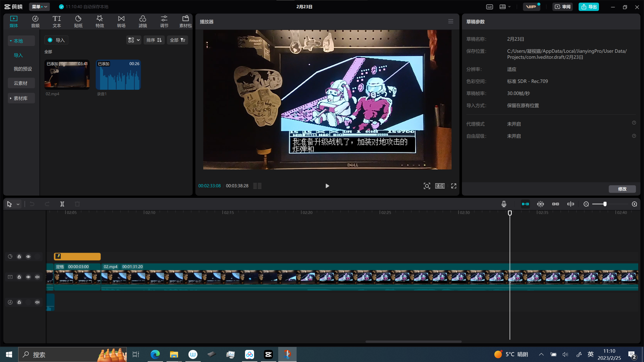
Task: Open the 排序 sort dropdown
Action: pos(154,40)
